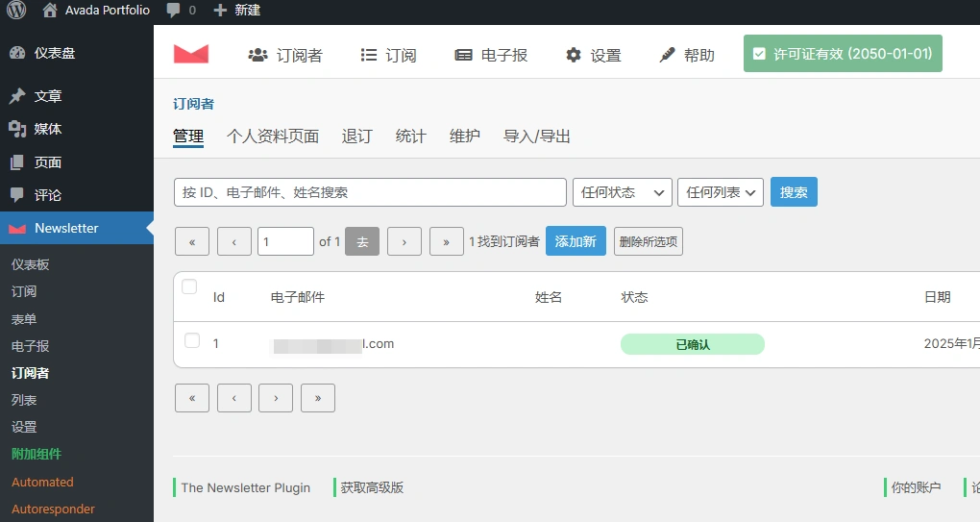Go to next page using top › button

[x=404, y=241]
